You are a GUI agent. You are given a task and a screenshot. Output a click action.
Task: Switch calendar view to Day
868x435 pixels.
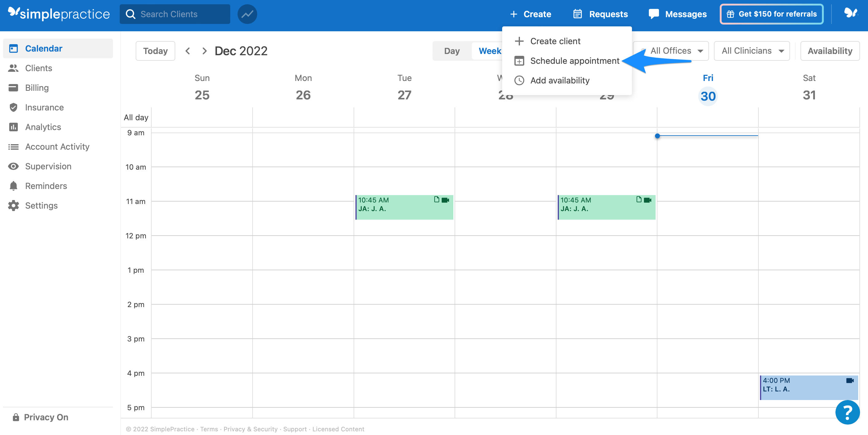point(452,51)
